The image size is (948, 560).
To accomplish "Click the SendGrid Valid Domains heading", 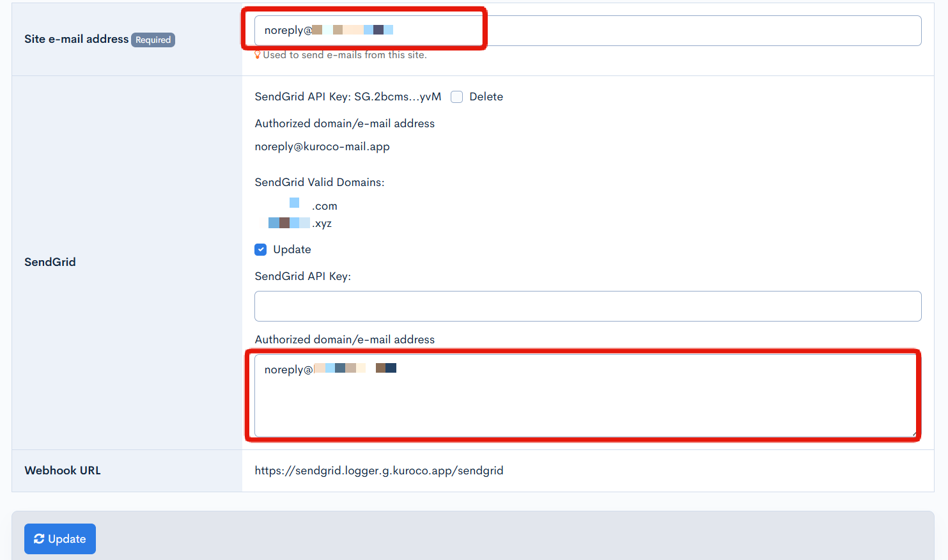I will point(320,183).
